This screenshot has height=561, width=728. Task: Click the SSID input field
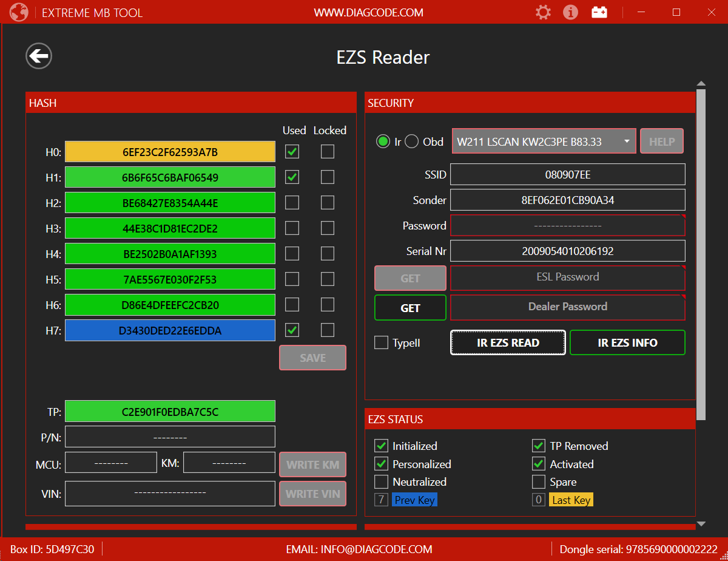coord(567,175)
